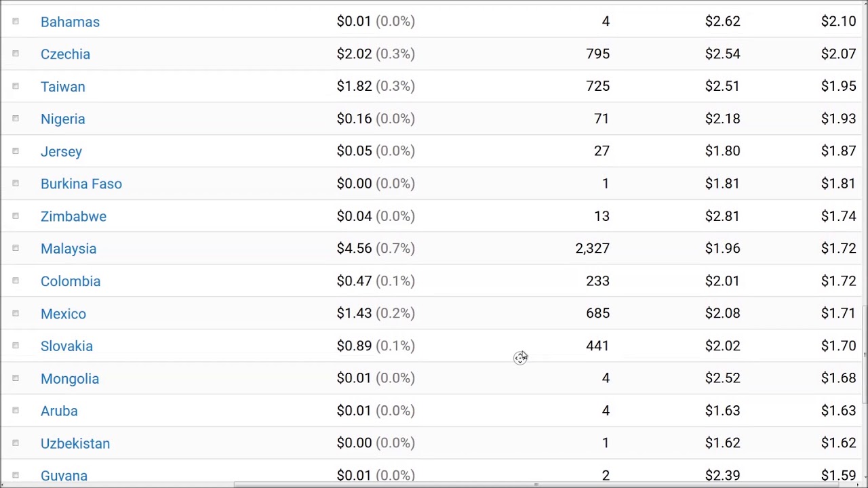Image resolution: width=868 pixels, height=488 pixels.
Task: Open the Guyana country link
Action: 64,476
